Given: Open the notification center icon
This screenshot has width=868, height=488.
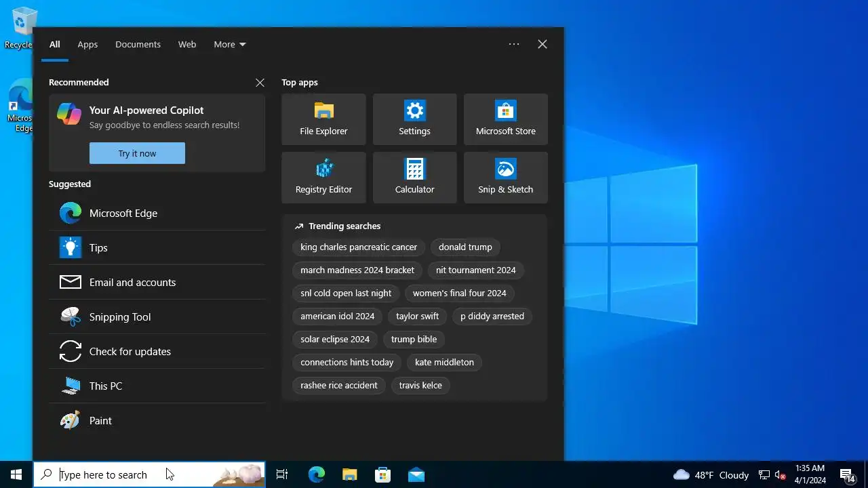Looking at the screenshot, I should pyautogui.click(x=847, y=474).
